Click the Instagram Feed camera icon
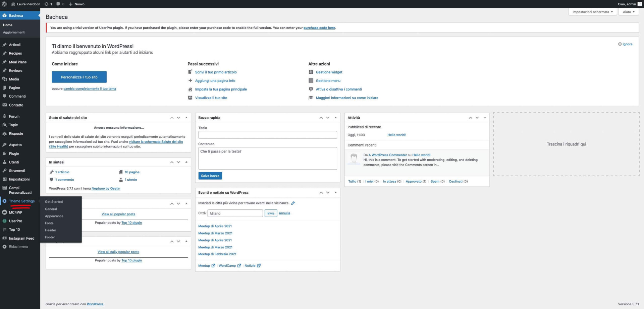This screenshot has width=644, height=309. [x=5, y=238]
